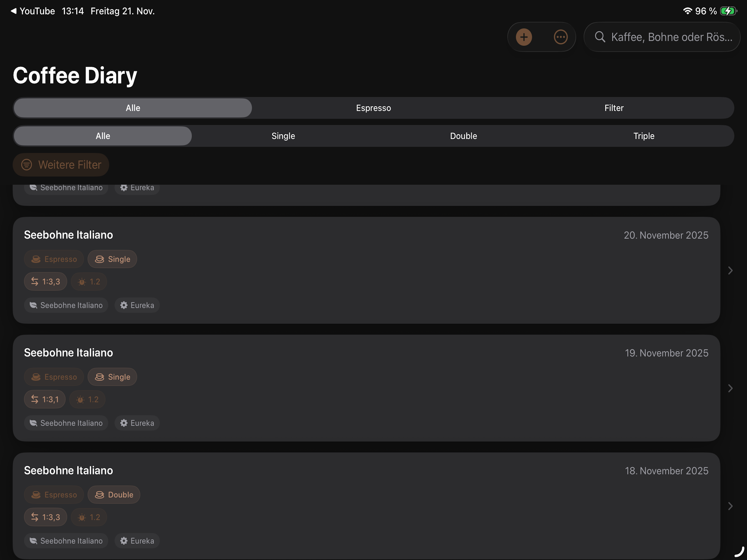Filter by Single shots
The width and height of the screenshot is (747, 560).
click(283, 136)
